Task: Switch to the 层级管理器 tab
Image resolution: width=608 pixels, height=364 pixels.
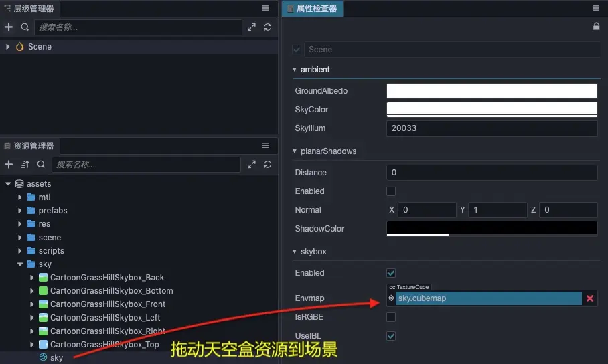Action: tap(30, 8)
